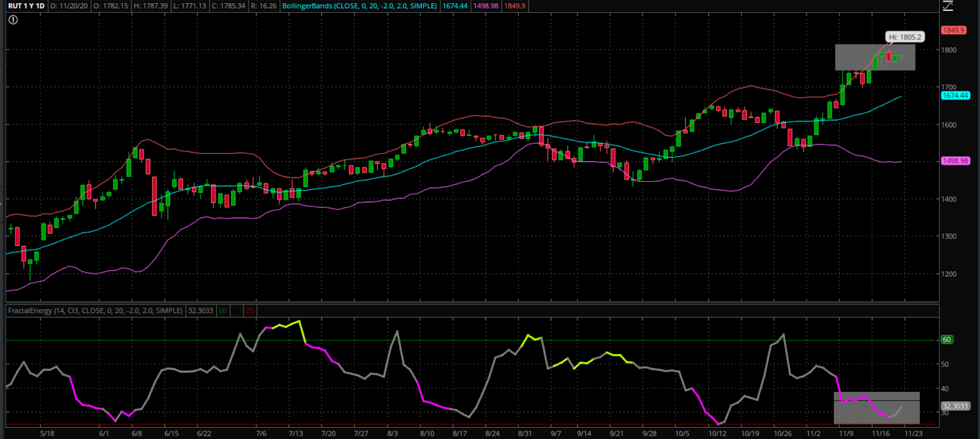Click the 9/28 date on time axis
Viewport: 980px width, 439px height.
pos(649,433)
